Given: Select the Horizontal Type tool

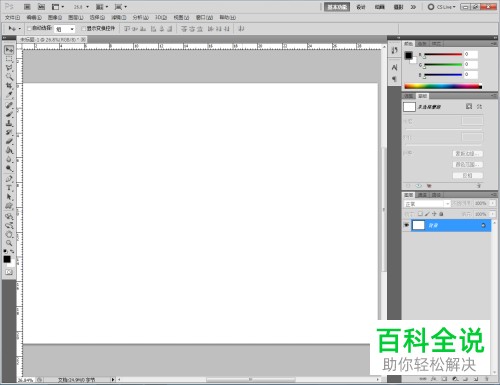Looking at the screenshot, I should coord(9,188).
